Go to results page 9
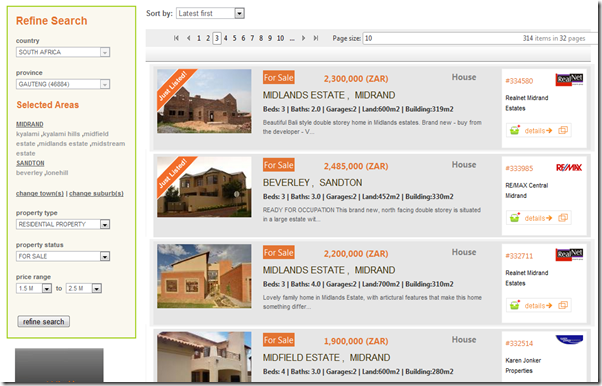The width and height of the screenshot is (602, 386). (270, 38)
